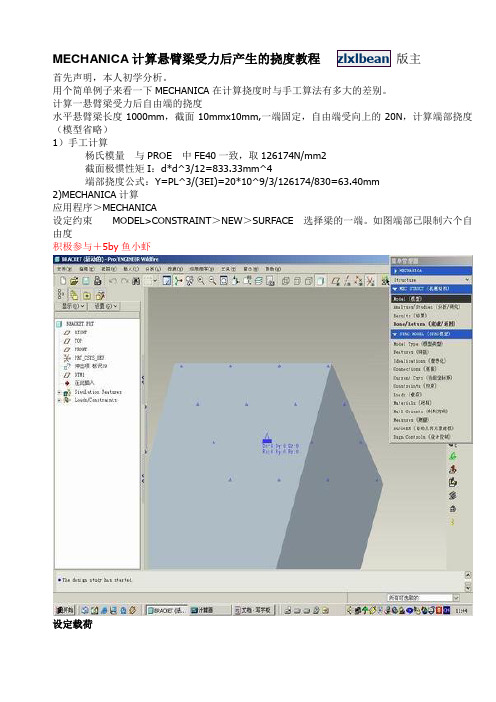Click the Find binoculars icon
Image resolution: width=496 pixels, height=702 pixels.
(136, 281)
